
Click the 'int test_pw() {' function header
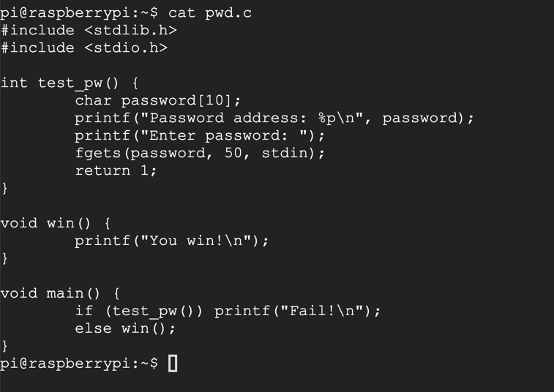point(70,83)
